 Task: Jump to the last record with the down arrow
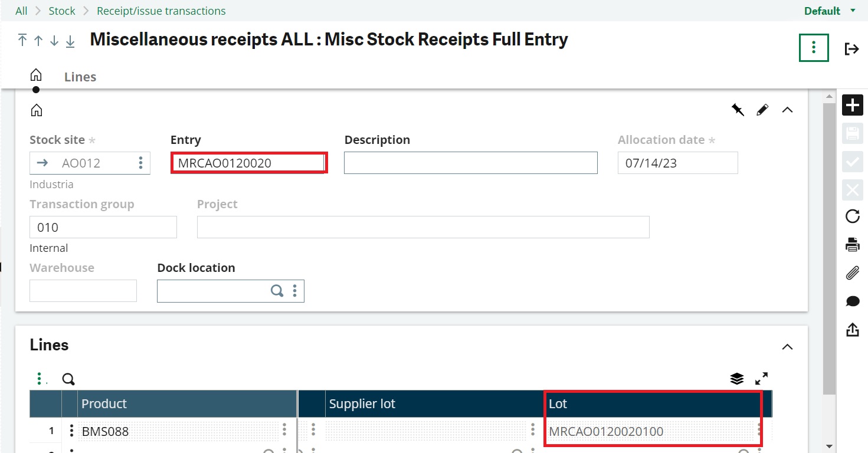70,40
